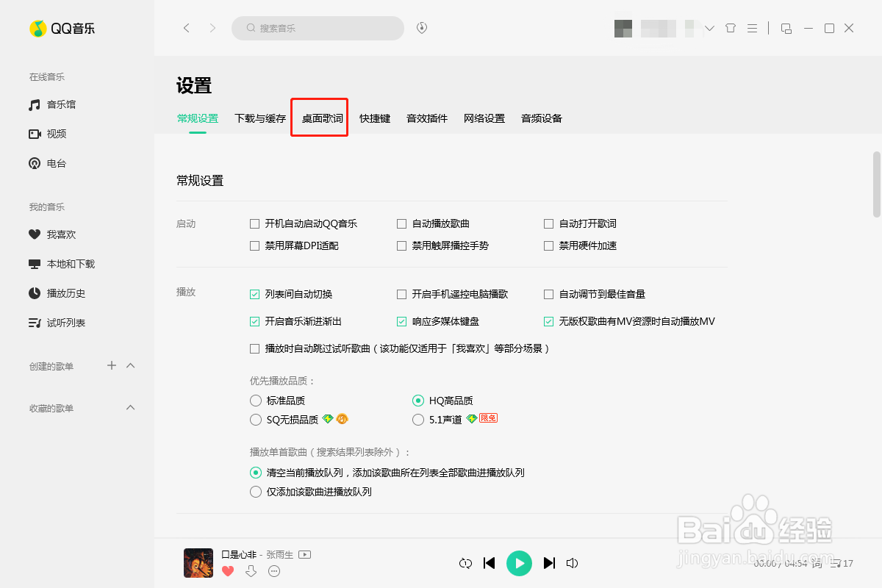Disable 响应多媒体键盘 checkbox
The width and height of the screenshot is (882, 588).
point(401,321)
